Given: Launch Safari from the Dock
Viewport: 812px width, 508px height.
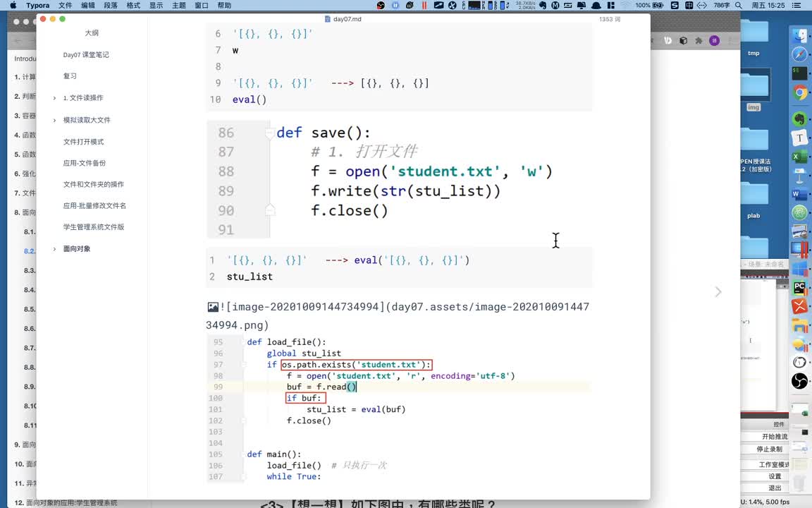Looking at the screenshot, I should [800, 54].
